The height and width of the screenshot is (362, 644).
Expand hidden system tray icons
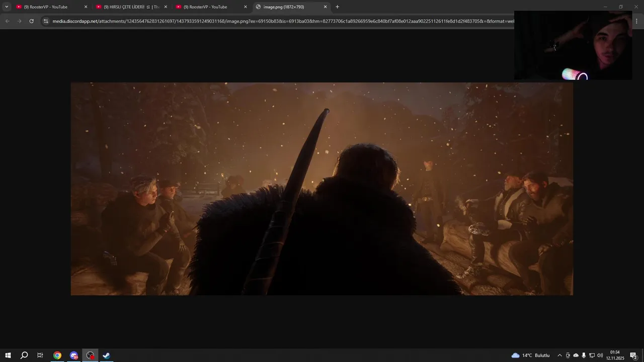(x=559, y=355)
